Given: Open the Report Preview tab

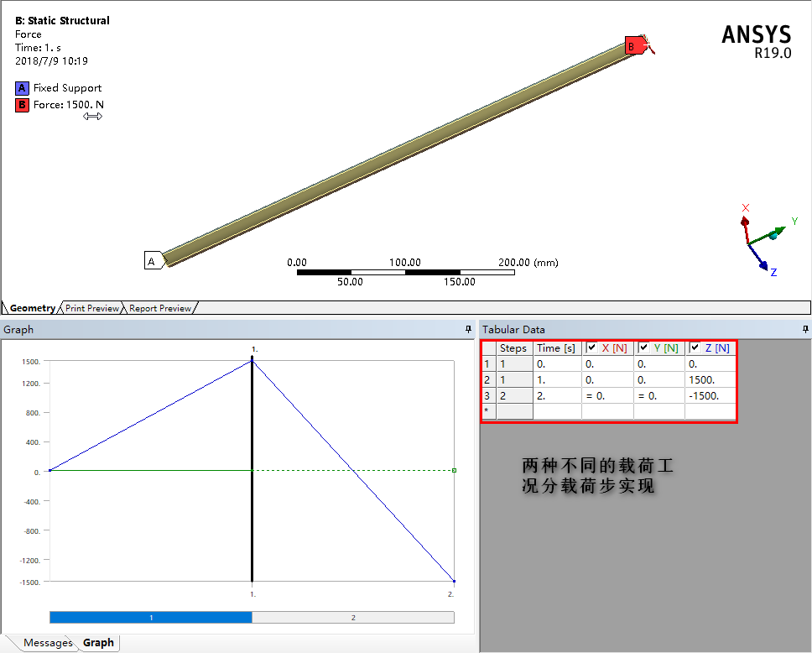Looking at the screenshot, I should [x=159, y=308].
